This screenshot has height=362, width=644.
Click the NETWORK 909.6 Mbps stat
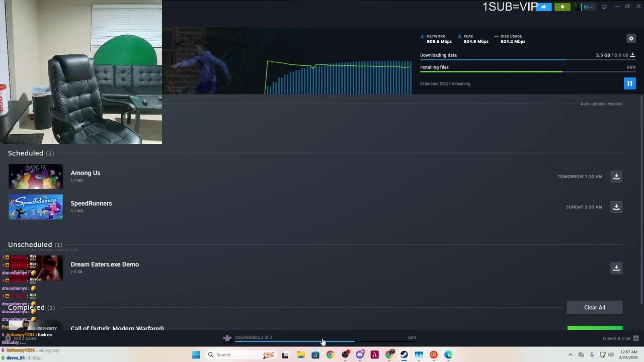pos(436,39)
